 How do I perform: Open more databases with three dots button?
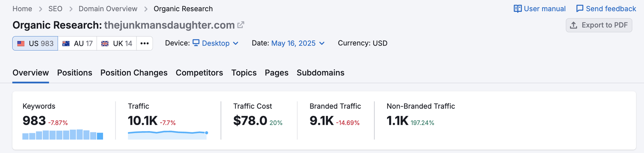(x=144, y=43)
